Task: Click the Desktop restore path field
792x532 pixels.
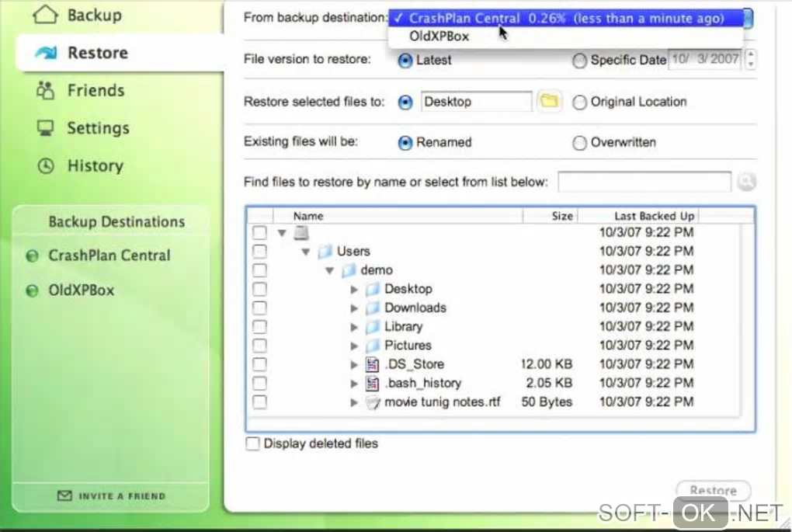Action: pyautogui.click(x=476, y=102)
